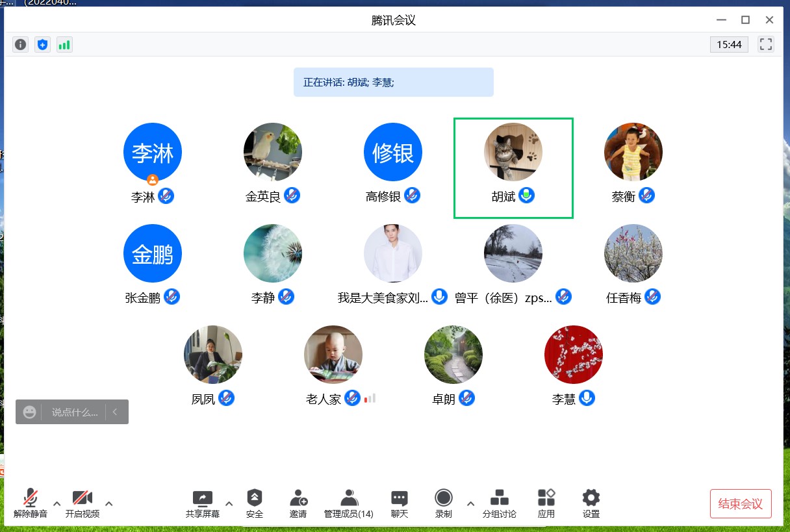Click 李淋's muted microphone icon

click(x=166, y=196)
